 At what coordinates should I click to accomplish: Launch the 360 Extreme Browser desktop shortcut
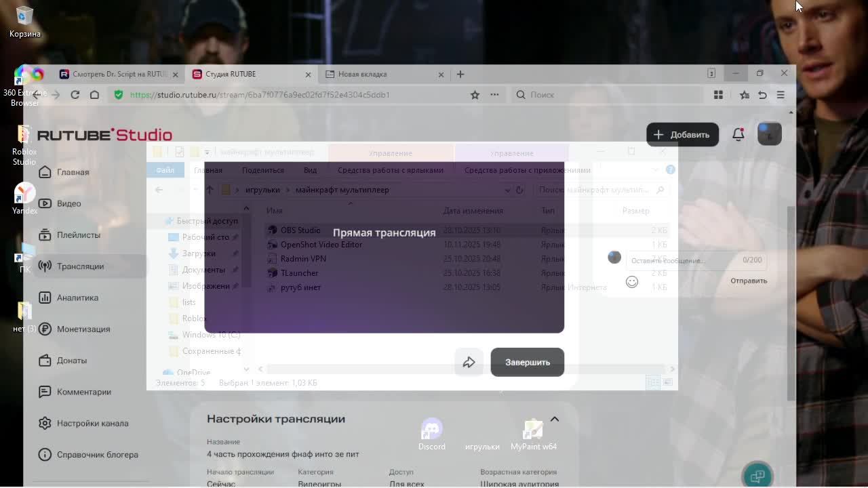click(x=25, y=86)
